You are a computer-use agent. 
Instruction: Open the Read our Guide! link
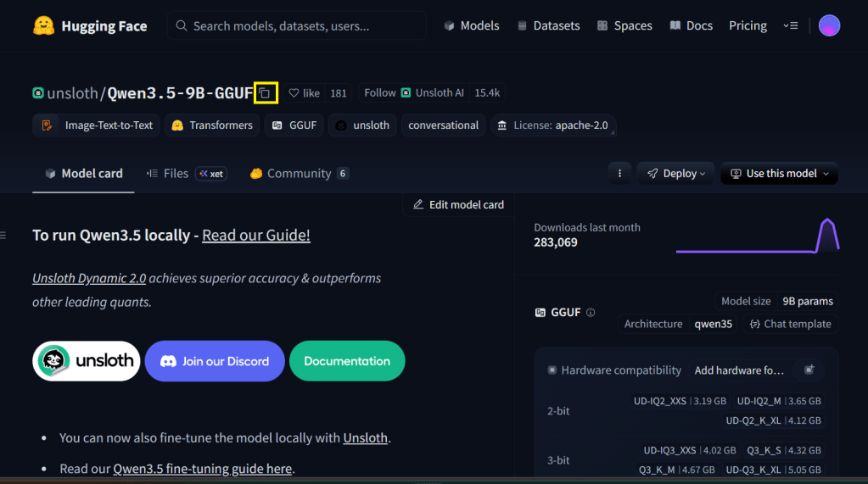tap(255, 235)
